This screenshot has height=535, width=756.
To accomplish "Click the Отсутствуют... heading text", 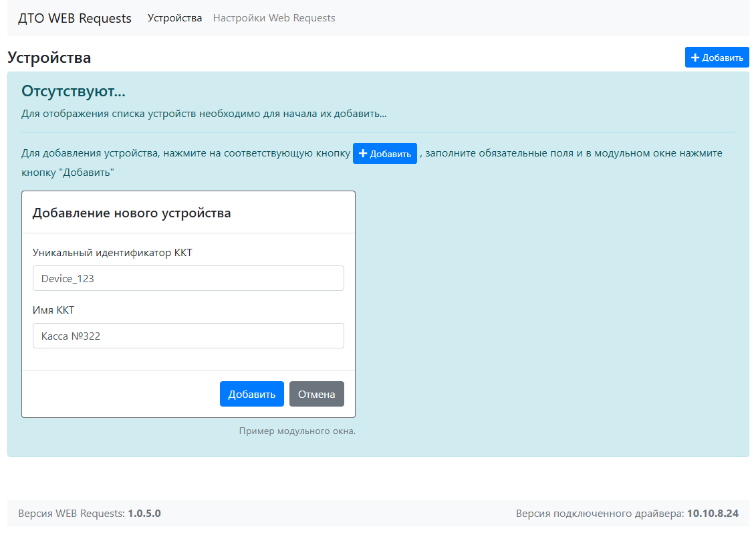I will pyautogui.click(x=74, y=91).
